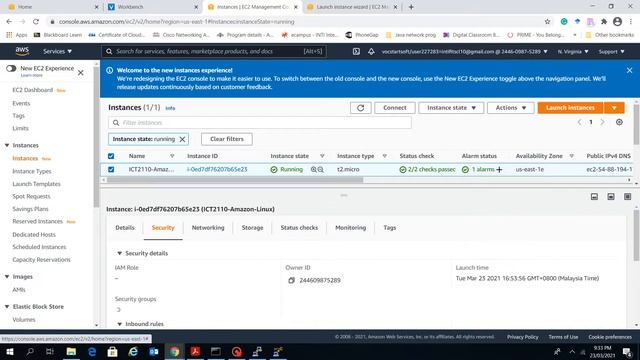Reload the browser page
The width and height of the screenshot is (640, 360).
pos(36,22)
